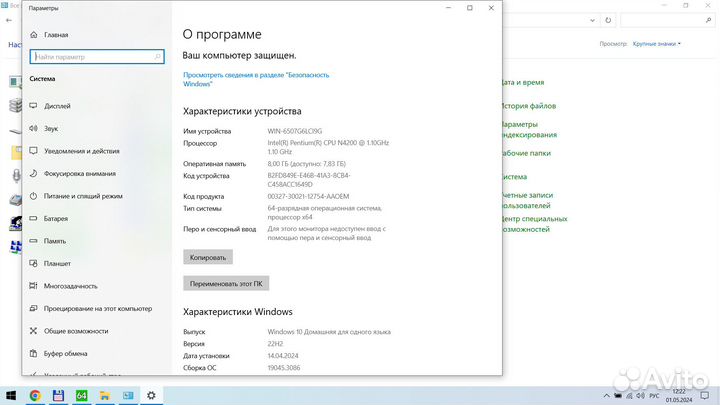This screenshot has height=405, width=720.
Task: Click the back arrow in Control Panel
Action: [x=9, y=20]
